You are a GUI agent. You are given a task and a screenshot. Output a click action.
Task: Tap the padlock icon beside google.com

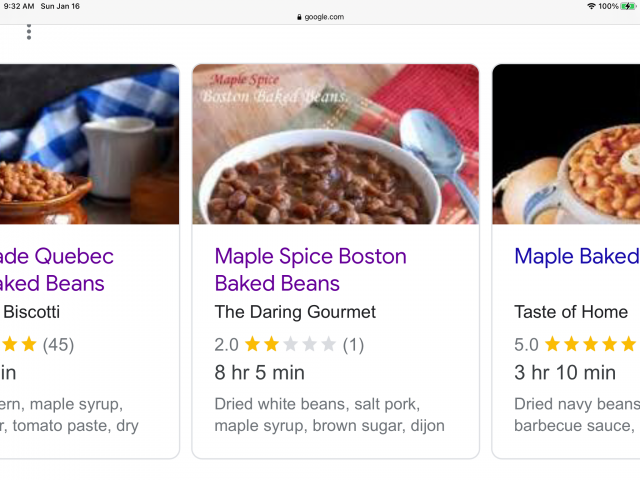[x=298, y=17]
